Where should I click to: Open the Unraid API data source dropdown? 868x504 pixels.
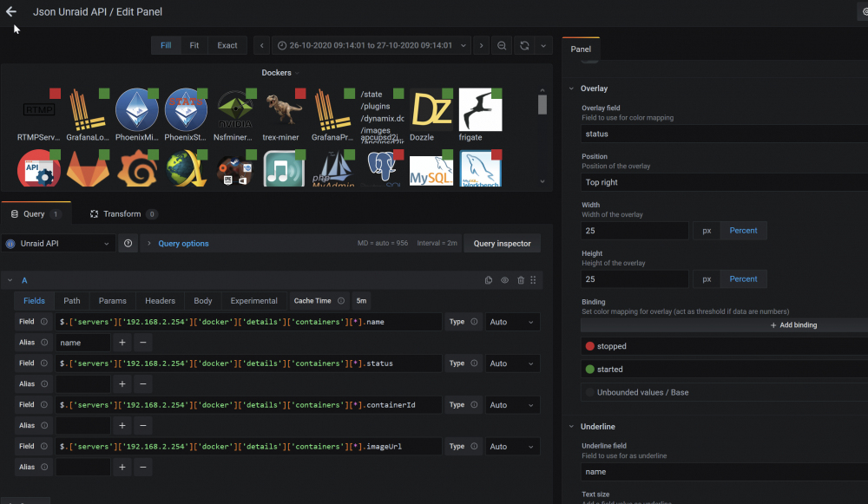[58, 244]
